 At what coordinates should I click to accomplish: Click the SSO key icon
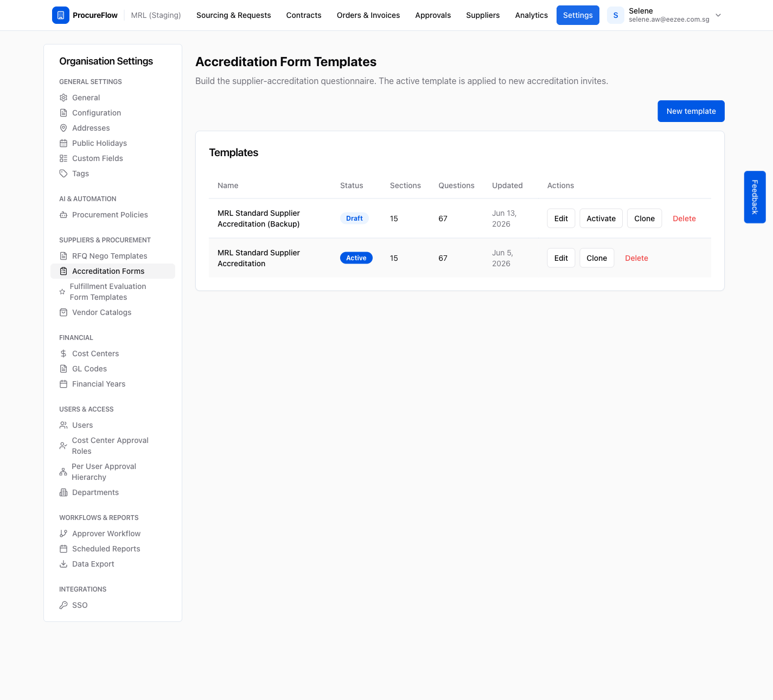click(63, 605)
